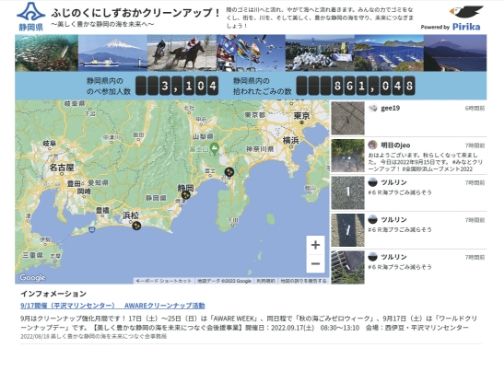
Task: Select the cleanup marker near Hamamatsu
Action: pos(136,226)
